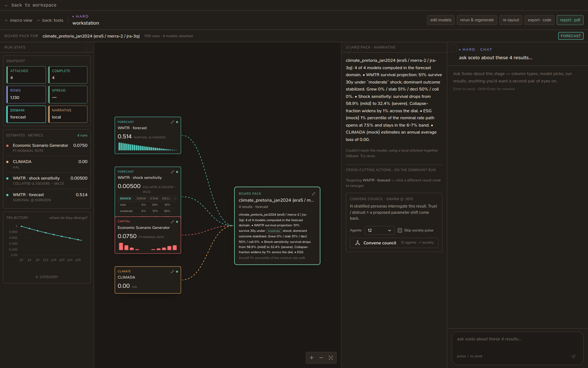
Task: Click edit models button
Action: point(441,20)
